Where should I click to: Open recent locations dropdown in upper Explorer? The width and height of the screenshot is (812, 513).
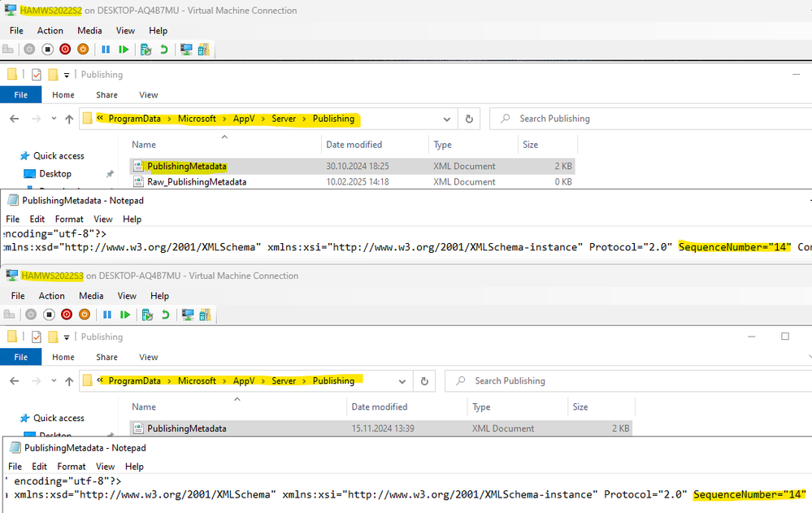point(54,119)
